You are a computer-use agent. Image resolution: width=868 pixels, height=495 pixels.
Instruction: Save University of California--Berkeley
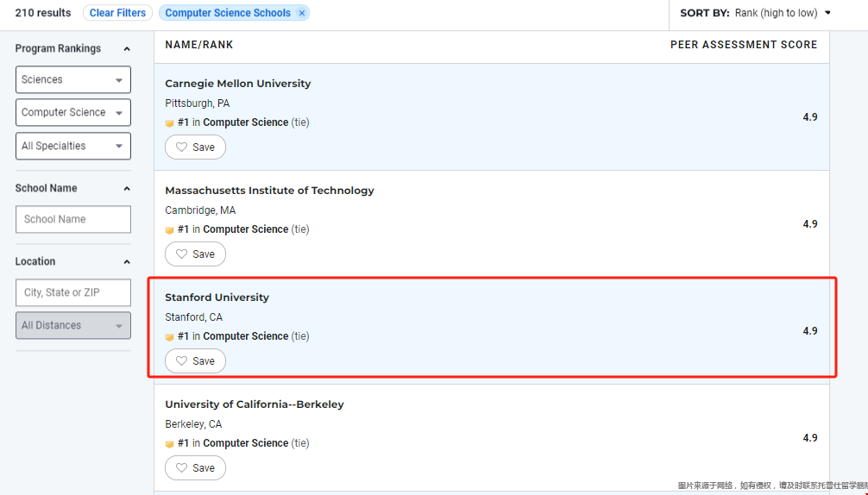click(195, 468)
